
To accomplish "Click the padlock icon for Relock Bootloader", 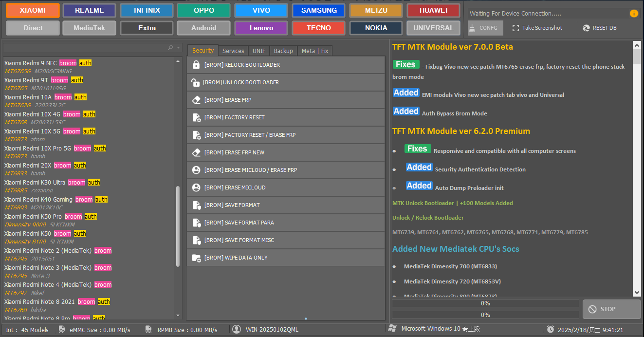I will (x=196, y=65).
